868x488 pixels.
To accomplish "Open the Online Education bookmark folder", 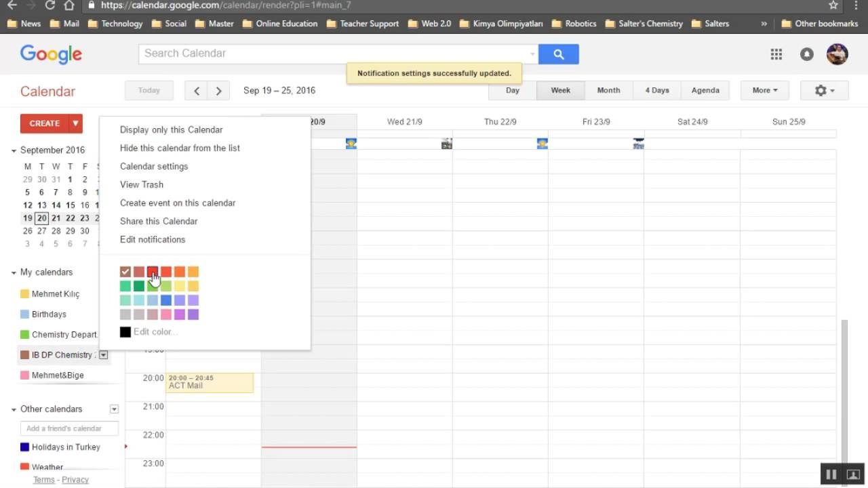I will click(x=279, y=24).
